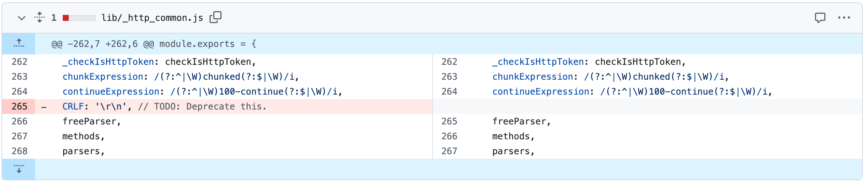Expand hidden lines above the hunk
Screen dimensions: 868x187
pos(19,44)
